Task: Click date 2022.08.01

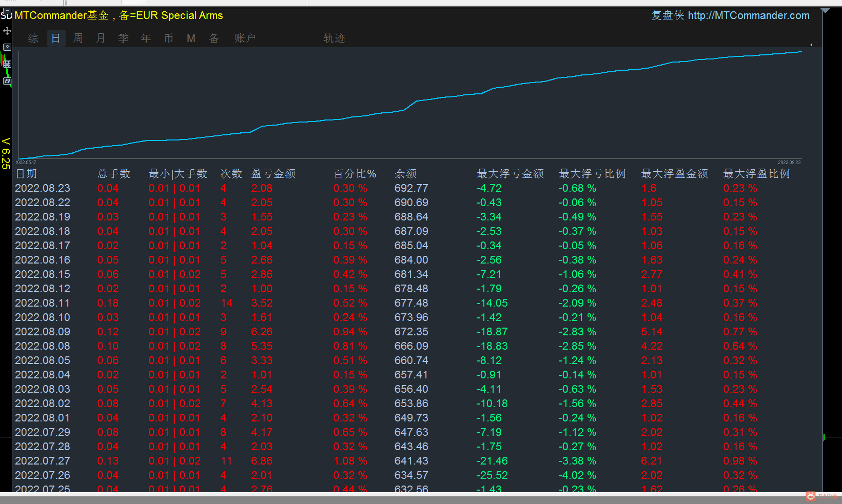Action: (x=43, y=418)
